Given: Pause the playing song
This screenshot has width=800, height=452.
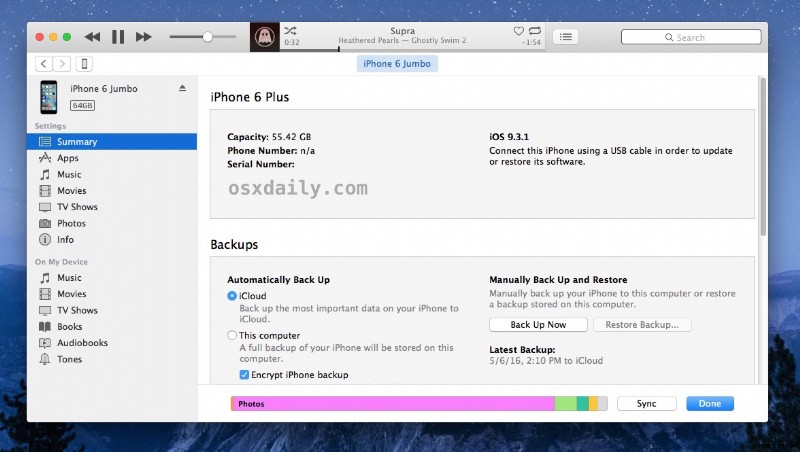Looking at the screenshot, I should (x=118, y=37).
